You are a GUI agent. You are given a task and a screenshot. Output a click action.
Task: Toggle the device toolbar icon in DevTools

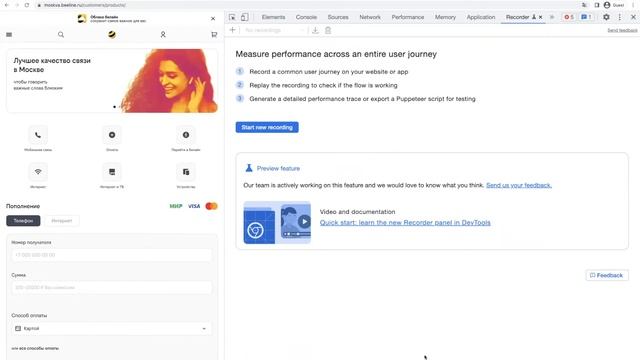244,17
